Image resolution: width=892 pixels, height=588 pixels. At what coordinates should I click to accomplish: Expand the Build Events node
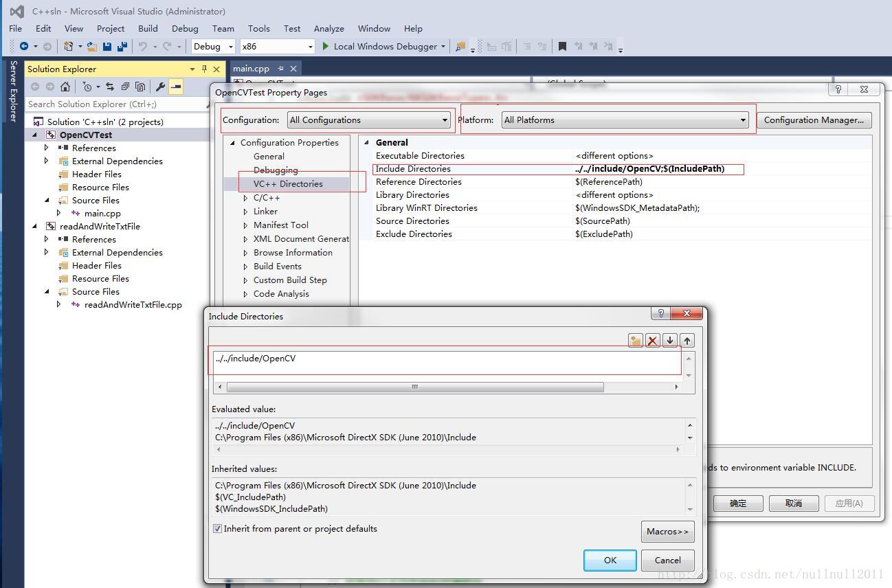(x=245, y=267)
